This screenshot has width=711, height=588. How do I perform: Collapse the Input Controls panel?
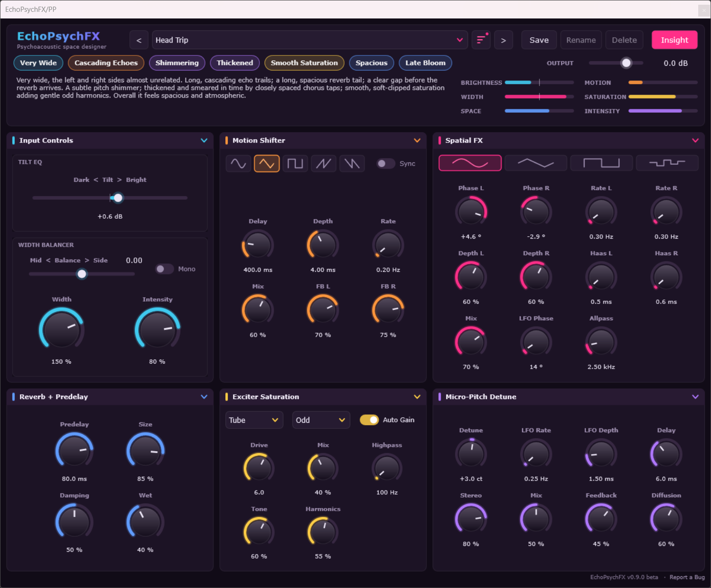click(204, 141)
